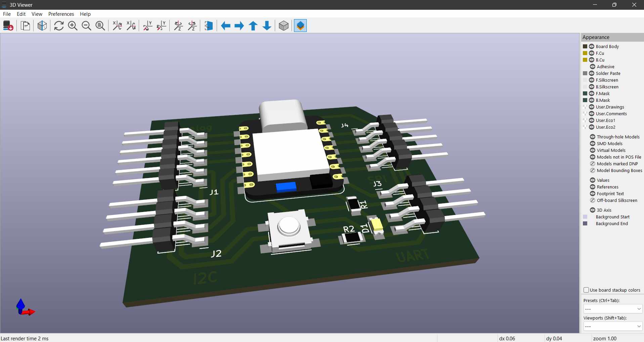
Task: Flip the board view
Action: tap(209, 26)
